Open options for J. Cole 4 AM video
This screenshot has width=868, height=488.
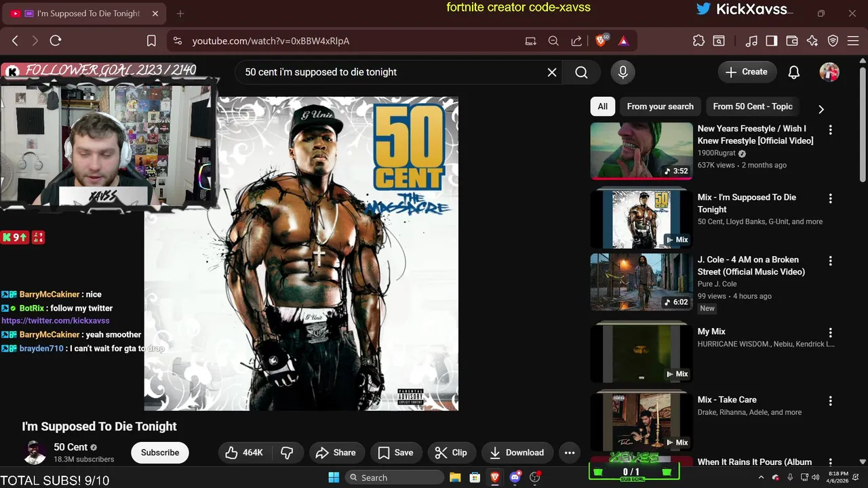click(830, 261)
